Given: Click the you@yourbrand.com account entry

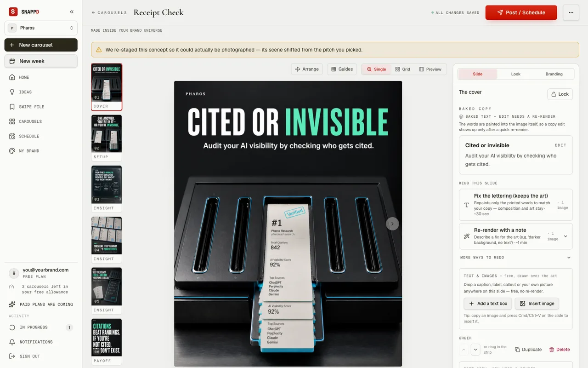Looking at the screenshot, I should (41, 273).
